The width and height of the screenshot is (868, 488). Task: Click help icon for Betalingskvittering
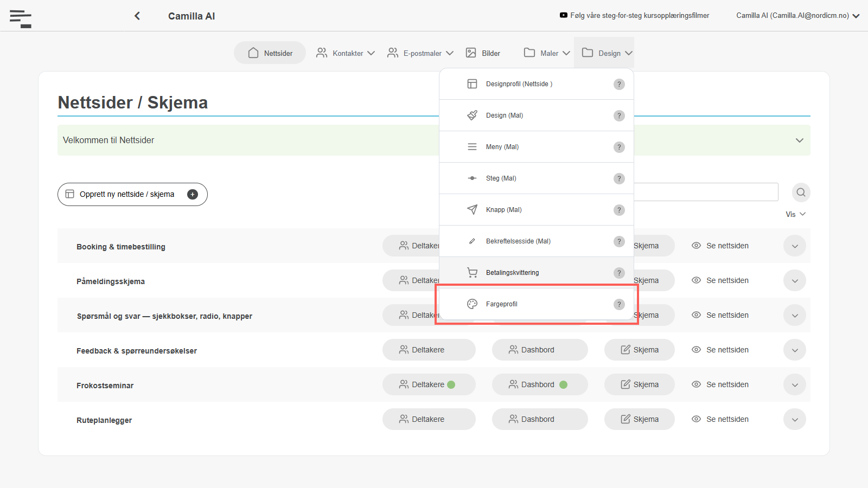coord(619,273)
